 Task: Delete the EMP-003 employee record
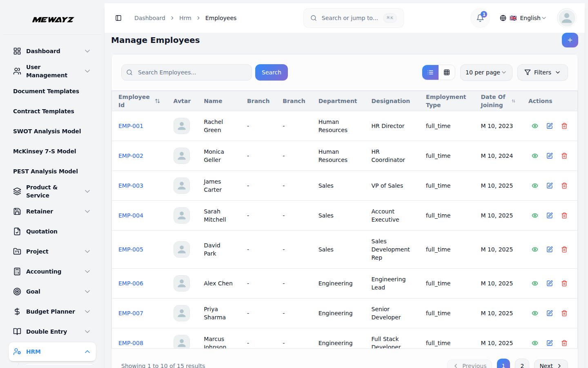[564, 186]
